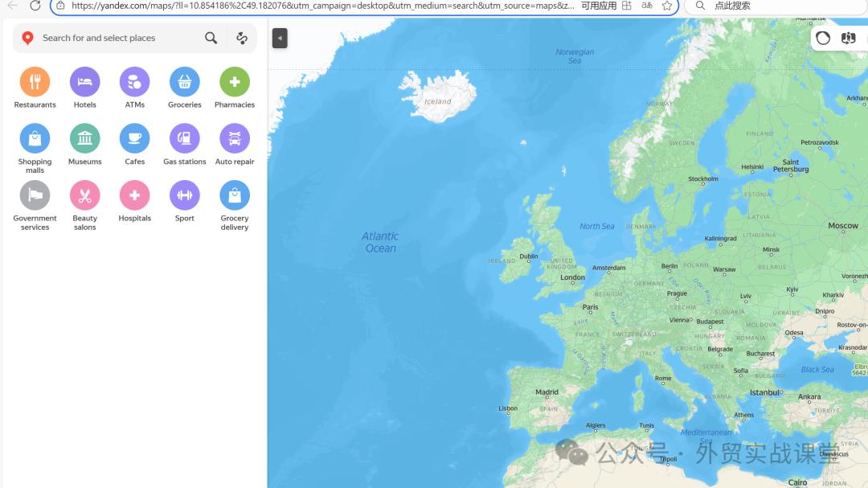Open the map layers button
The height and width of the screenshot is (488, 868).
(x=849, y=38)
